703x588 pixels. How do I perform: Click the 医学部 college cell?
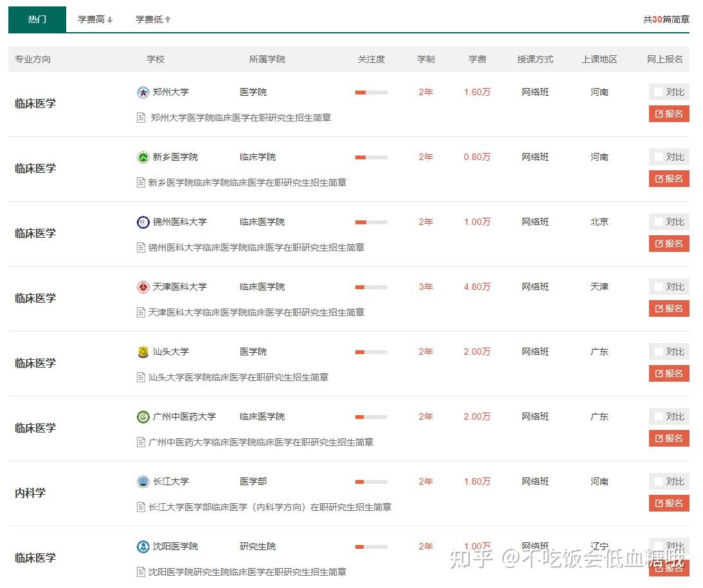click(253, 481)
